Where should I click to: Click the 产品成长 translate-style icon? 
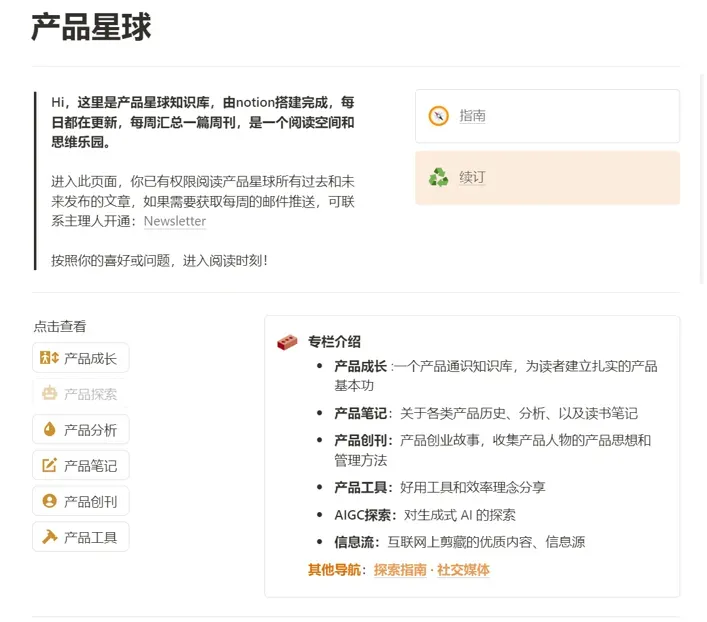(50, 358)
